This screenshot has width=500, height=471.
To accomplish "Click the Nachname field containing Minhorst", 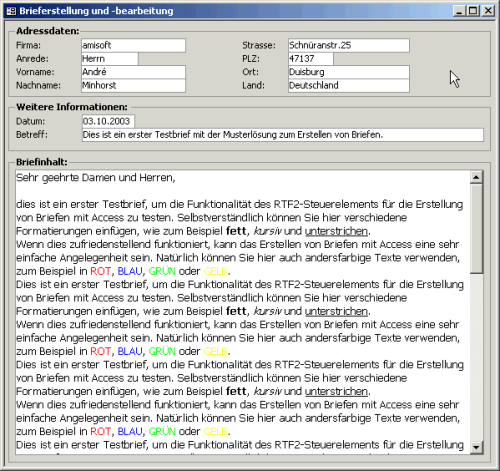I will click(x=133, y=85).
